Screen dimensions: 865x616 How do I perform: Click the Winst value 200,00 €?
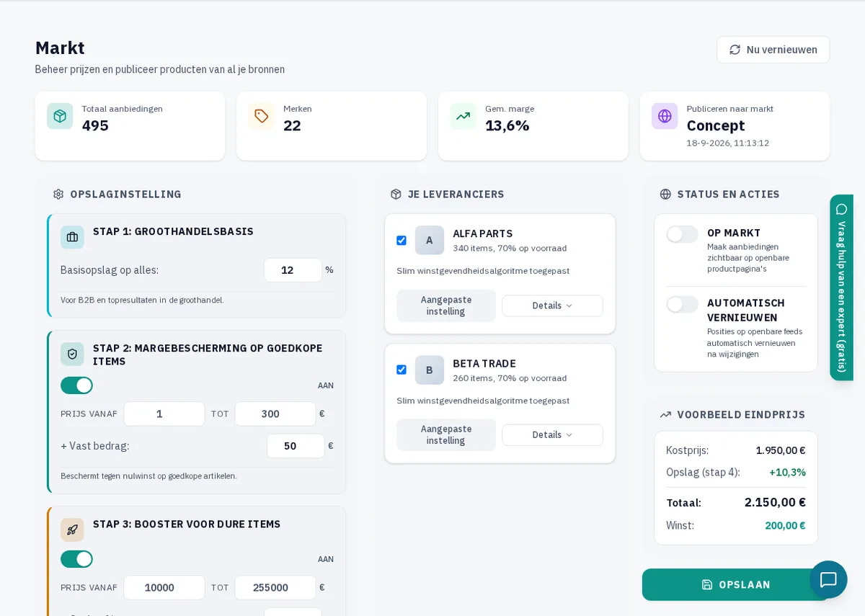tap(785, 525)
